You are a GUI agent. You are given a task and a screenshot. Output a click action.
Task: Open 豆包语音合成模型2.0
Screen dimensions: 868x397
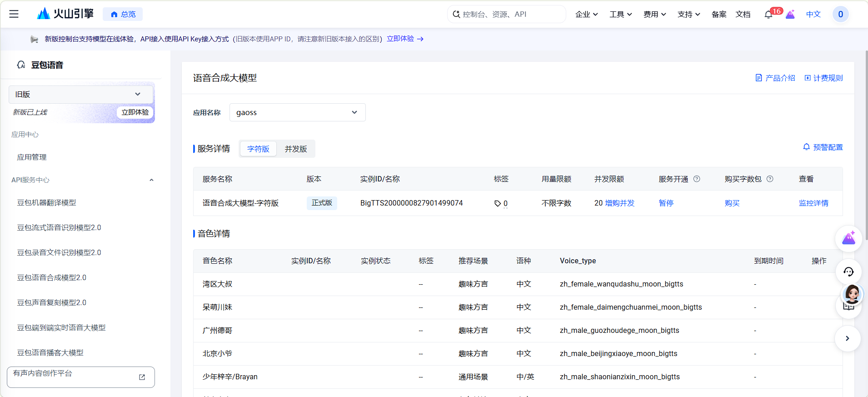[51, 277]
